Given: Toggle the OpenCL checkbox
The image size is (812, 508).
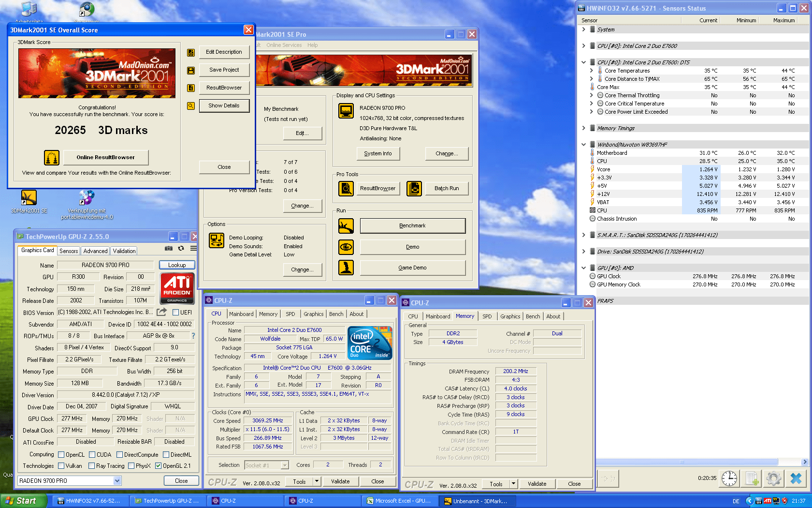Looking at the screenshot, I should tap(61, 455).
